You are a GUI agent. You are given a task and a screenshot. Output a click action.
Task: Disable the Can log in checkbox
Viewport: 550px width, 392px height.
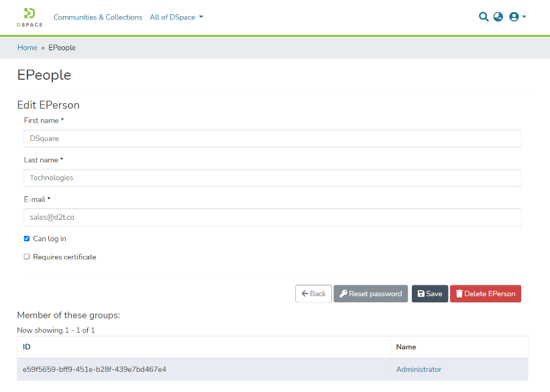(26, 238)
